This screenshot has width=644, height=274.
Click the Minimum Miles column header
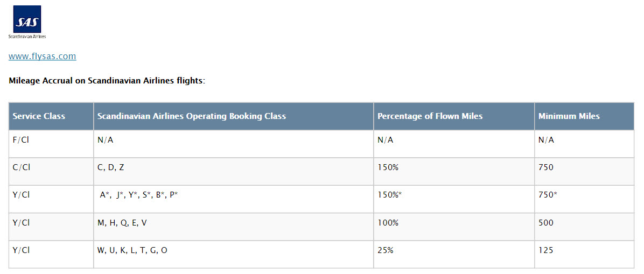[x=569, y=116]
